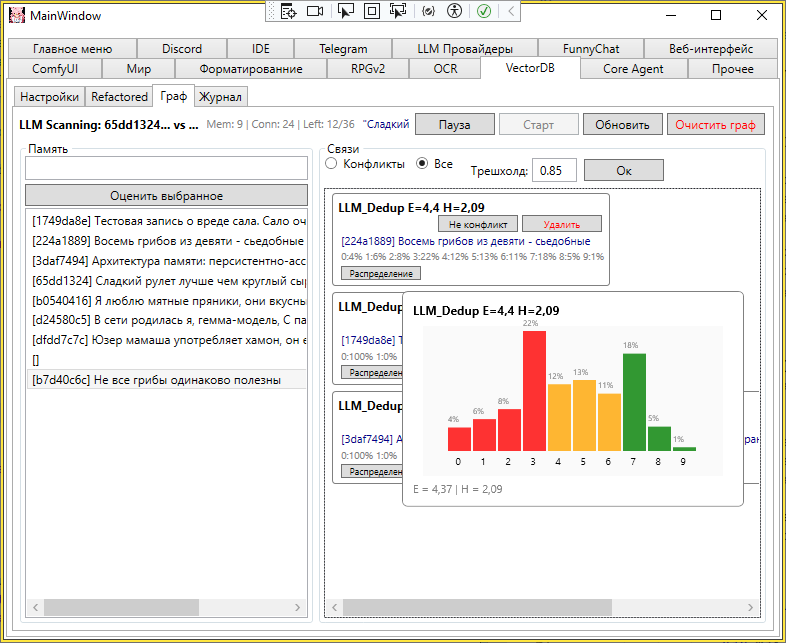Select dfdd7c7c Юзер мамаша list item
The width and height of the screenshot is (786, 643).
pos(166,340)
